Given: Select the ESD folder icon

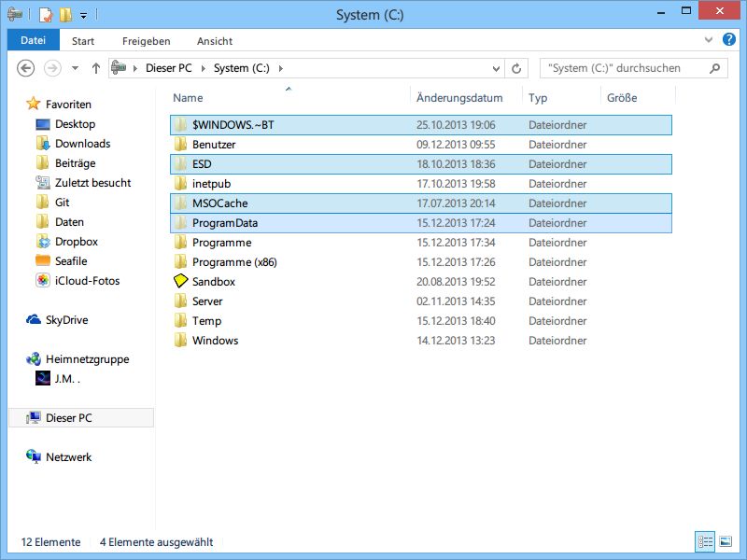Looking at the screenshot, I should click(180, 164).
